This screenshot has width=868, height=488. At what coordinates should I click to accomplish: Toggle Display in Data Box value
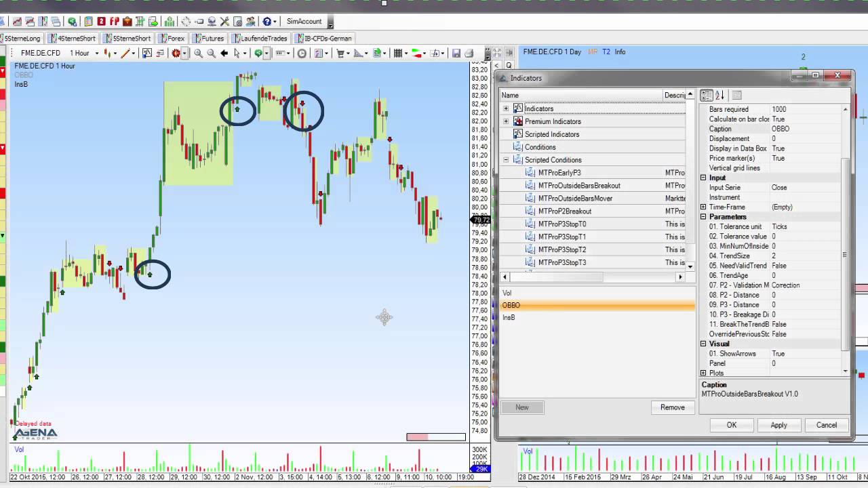pos(806,148)
